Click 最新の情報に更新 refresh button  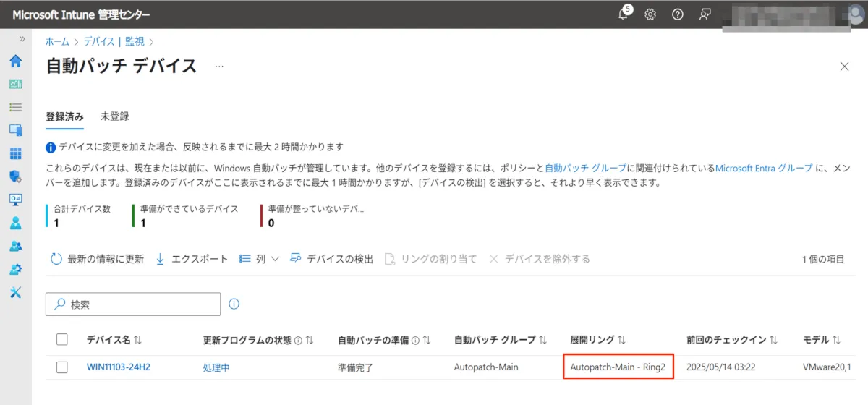97,259
